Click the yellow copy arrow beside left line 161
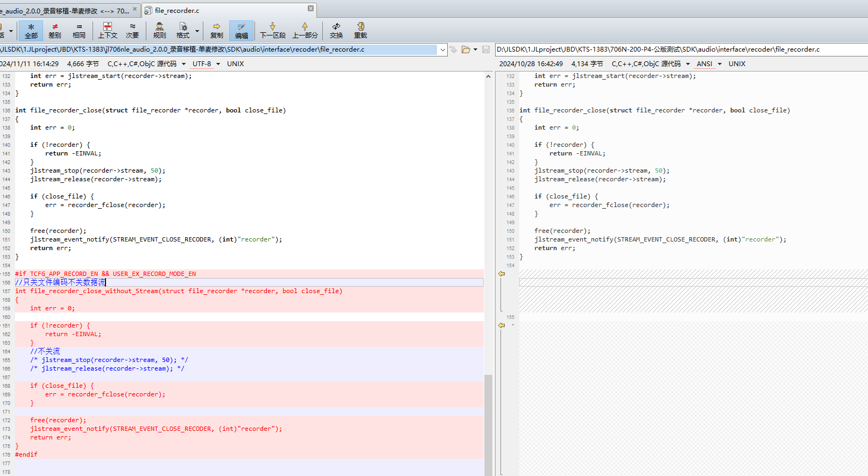This screenshot has height=476, width=868. point(502,325)
